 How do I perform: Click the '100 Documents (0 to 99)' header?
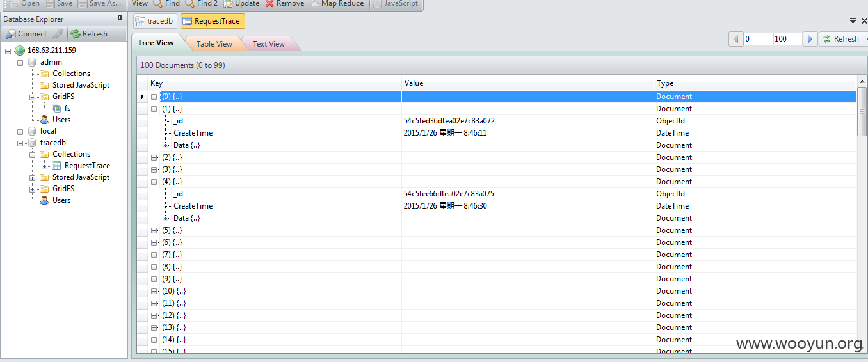pyautogui.click(x=182, y=65)
